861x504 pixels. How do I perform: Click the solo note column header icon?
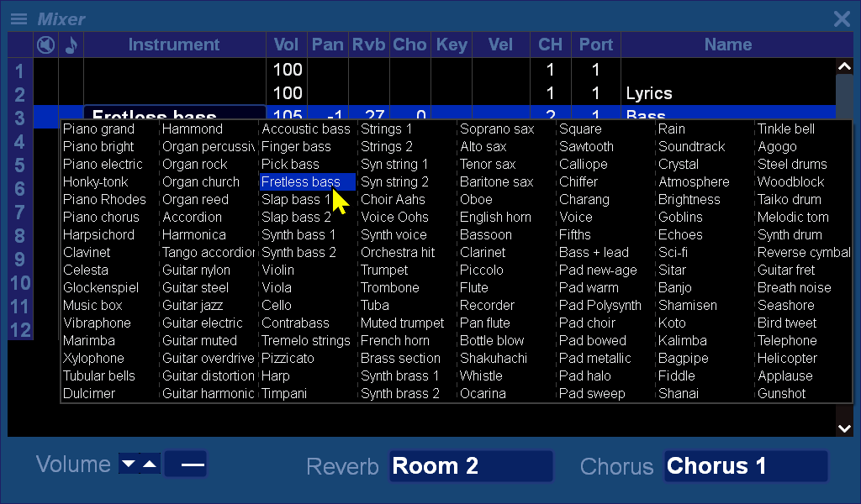pos(71,45)
